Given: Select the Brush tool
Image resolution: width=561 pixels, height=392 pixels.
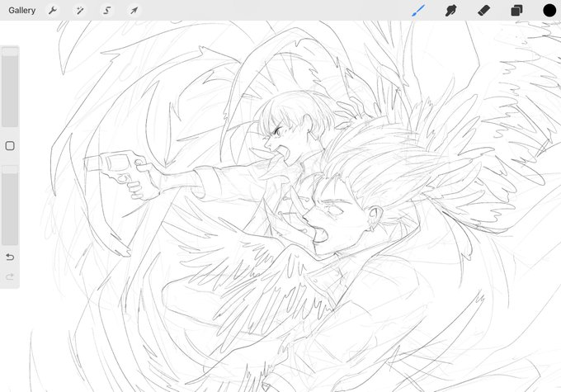Looking at the screenshot, I should (418, 11).
